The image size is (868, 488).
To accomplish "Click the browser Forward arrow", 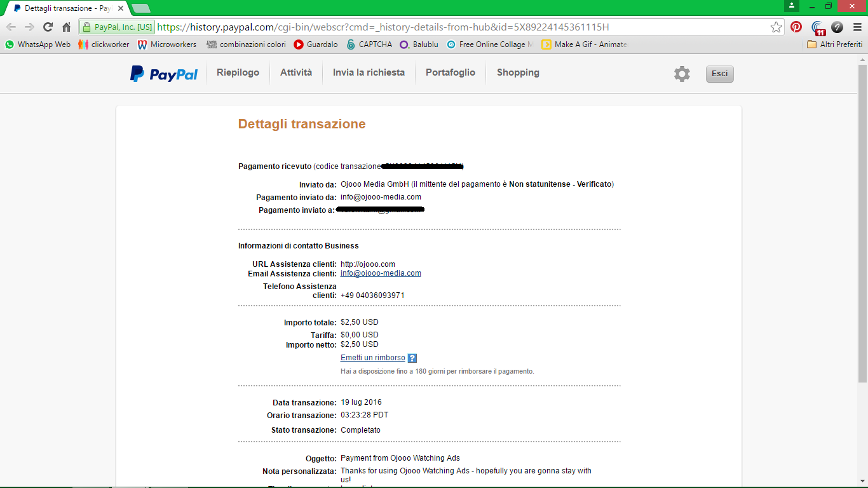I will click(x=29, y=27).
